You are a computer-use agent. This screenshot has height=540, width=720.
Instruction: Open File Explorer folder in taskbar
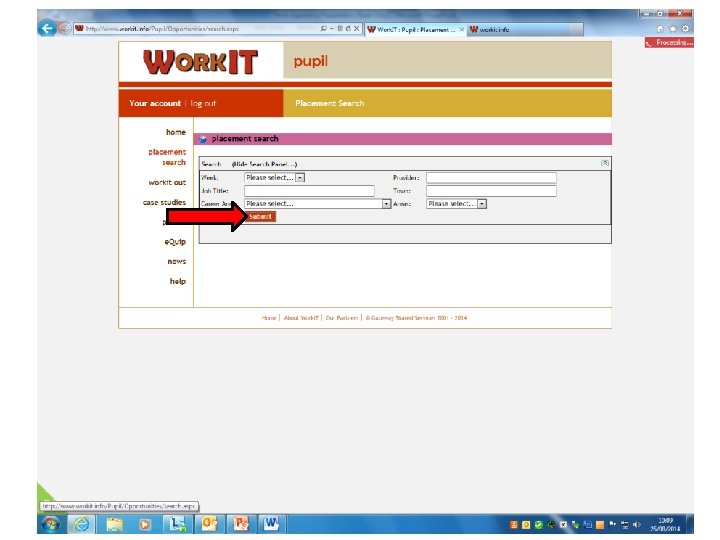(114, 524)
